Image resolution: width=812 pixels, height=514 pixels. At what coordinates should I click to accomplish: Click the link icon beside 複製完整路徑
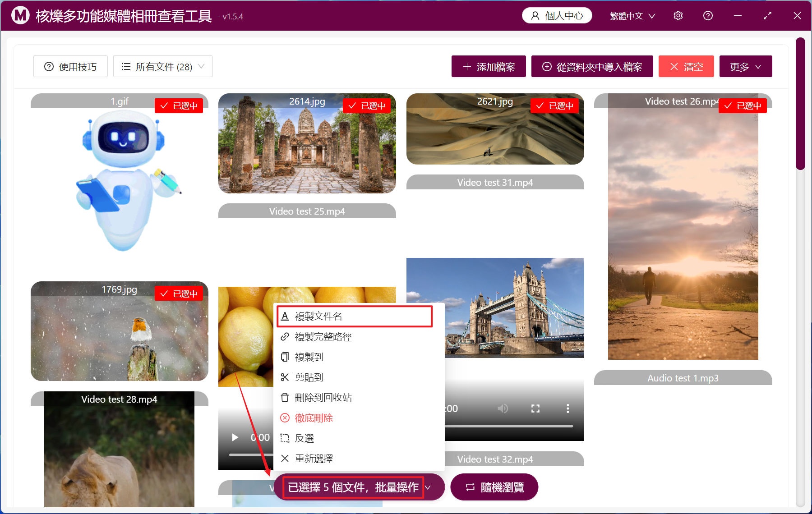[x=285, y=337]
